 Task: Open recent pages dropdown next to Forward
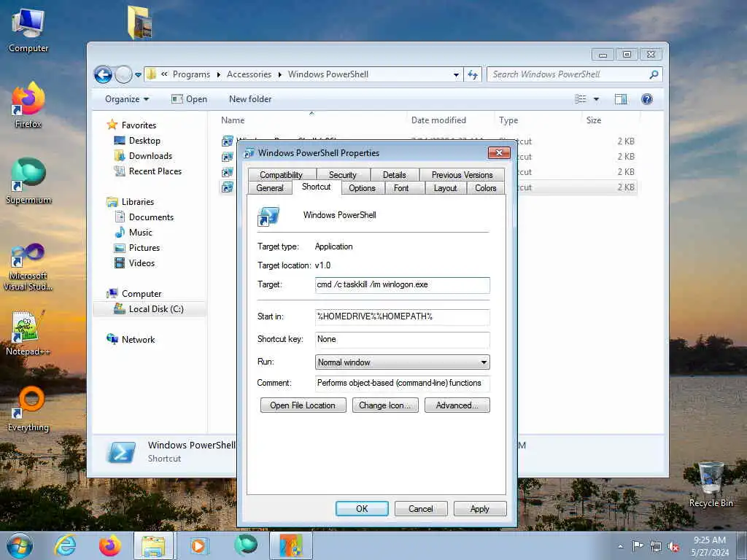point(138,75)
